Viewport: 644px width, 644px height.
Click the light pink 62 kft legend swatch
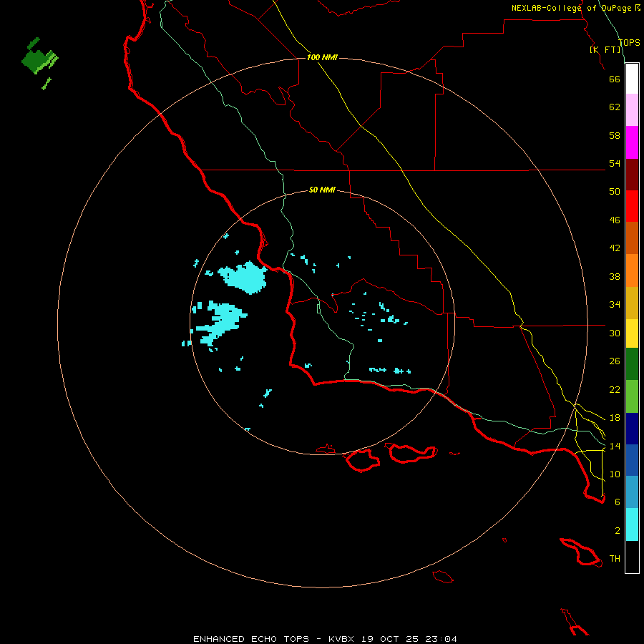point(632,110)
